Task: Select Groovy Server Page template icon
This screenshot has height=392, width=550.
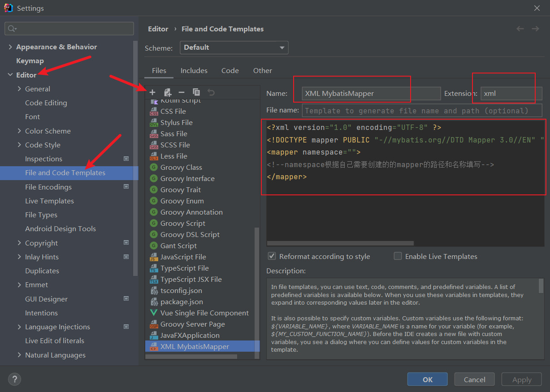Action: tap(154, 324)
